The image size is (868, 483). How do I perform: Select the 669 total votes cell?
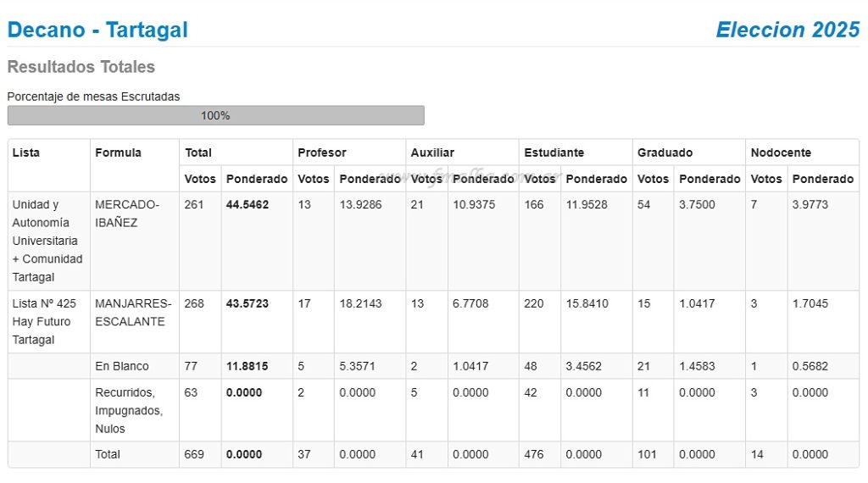(x=194, y=454)
